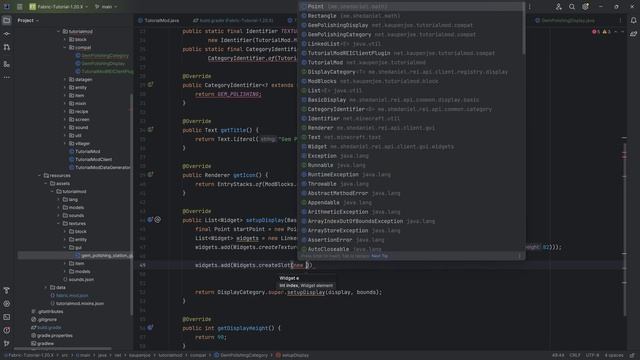The width and height of the screenshot is (640, 360).
Task: Click the UTF-8 encoding status widget
Action: pyautogui.click(x=592, y=356)
